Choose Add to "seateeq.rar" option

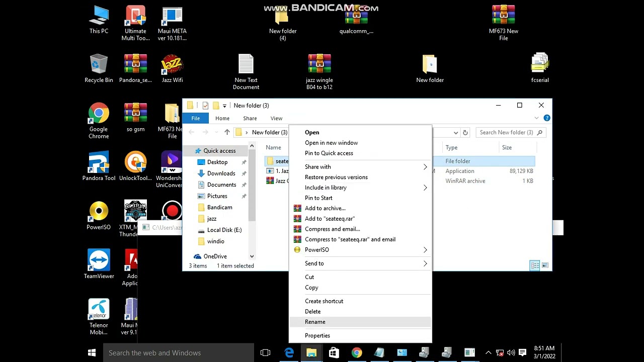(x=360, y=219)
